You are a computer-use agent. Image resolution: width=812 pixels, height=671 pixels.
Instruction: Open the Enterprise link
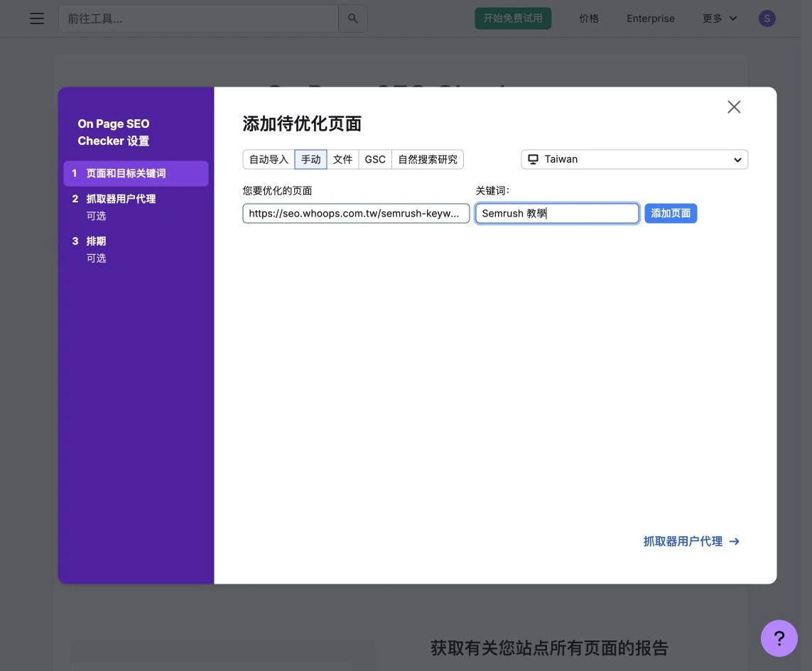pos(651,18)
